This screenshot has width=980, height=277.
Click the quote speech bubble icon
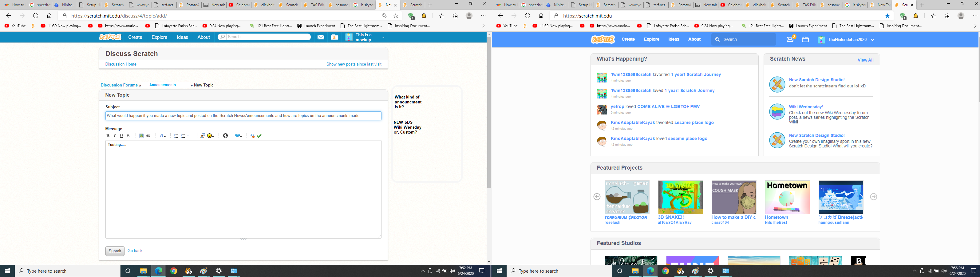202,136
